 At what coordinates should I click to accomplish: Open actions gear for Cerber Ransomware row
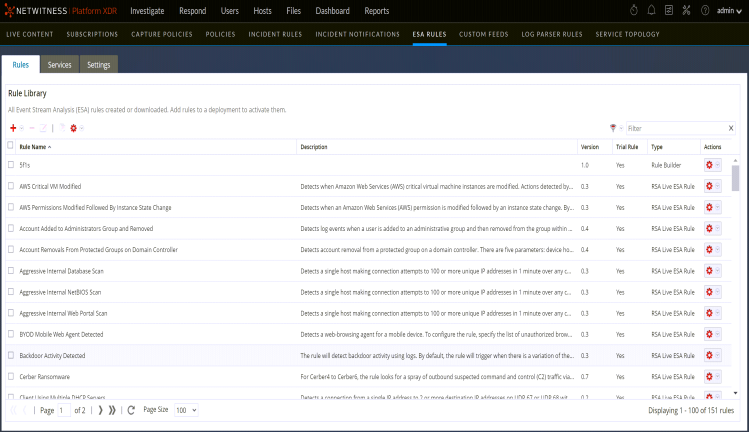tap(710, 377)
